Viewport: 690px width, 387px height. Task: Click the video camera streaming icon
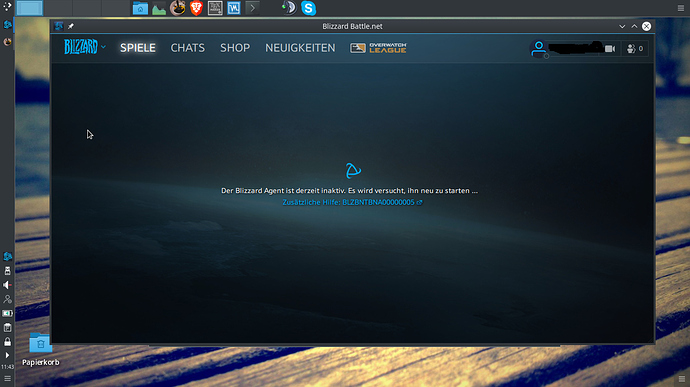click(x=610, y=48)
